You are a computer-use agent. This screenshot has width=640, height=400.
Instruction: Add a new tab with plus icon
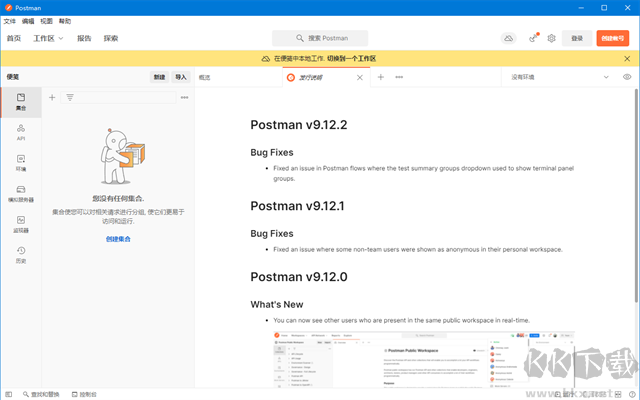point(380,77)
